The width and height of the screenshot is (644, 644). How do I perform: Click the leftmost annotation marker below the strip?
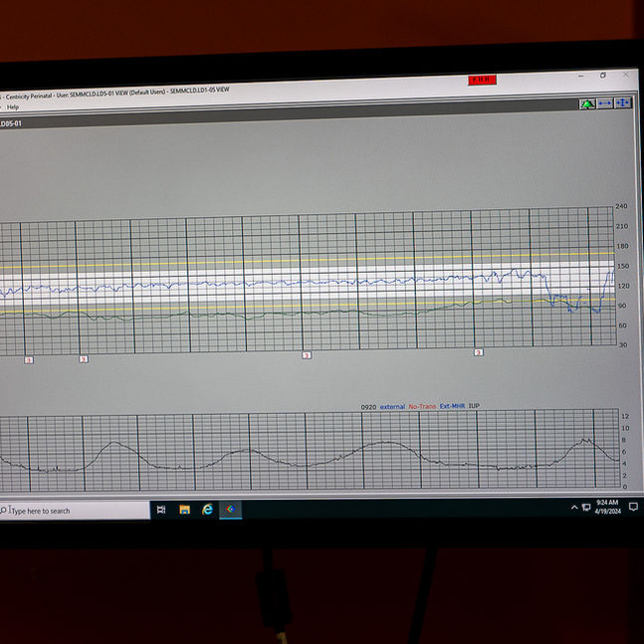[x=29, y=360]
